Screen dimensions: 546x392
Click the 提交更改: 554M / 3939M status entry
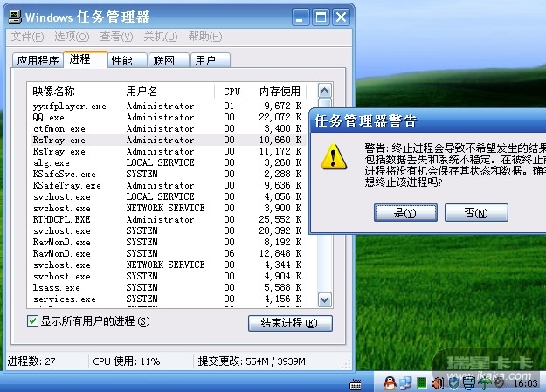click(252, 361)
